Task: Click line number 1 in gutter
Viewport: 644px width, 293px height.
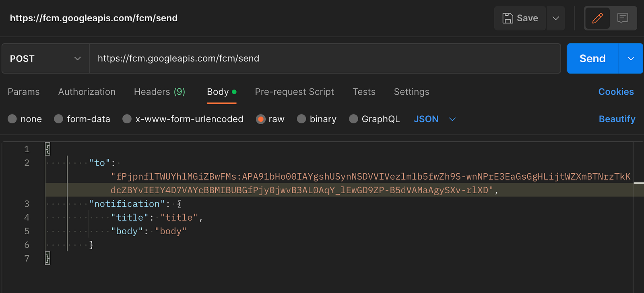Action: click(x=27, y=149)
